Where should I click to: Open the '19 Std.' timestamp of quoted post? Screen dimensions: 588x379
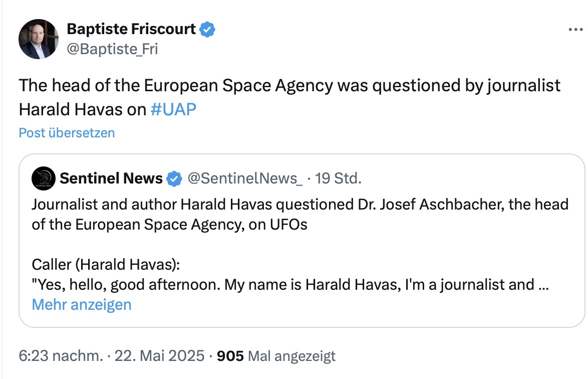[338, 178]
